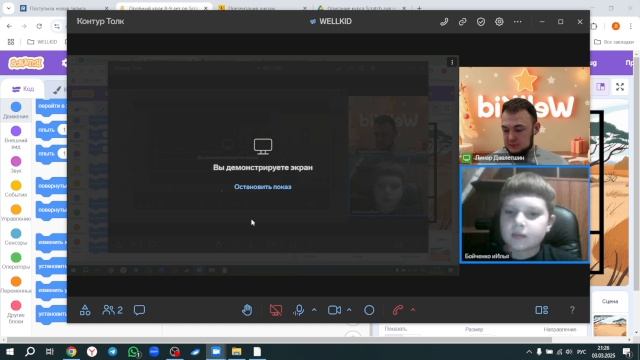Image resolution: width=640 pixels, height=360 pixels.
Task: Switch the РУС keyboard language indicator
Action: pyautogui.click(x=582, y=352)
